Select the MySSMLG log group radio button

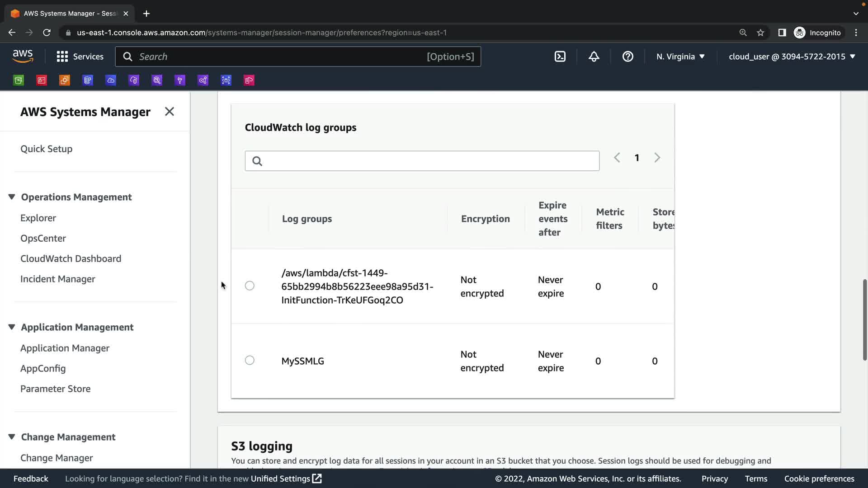point(250,360)
